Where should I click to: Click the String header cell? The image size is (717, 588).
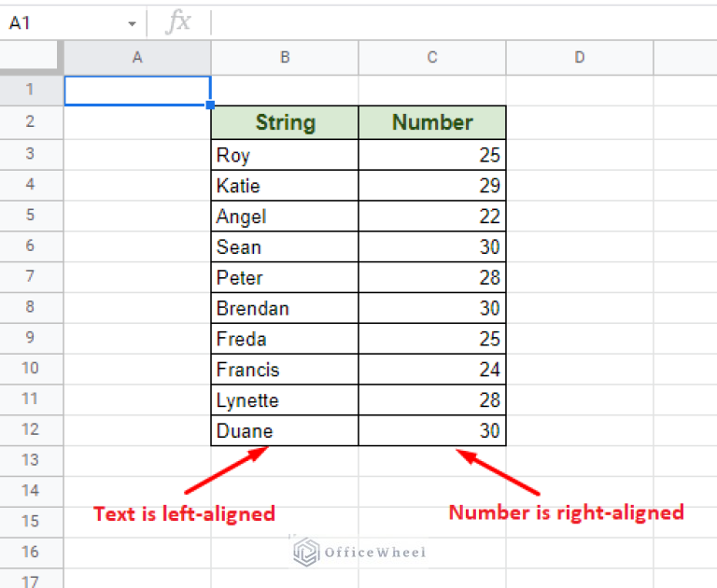point(285,122)
